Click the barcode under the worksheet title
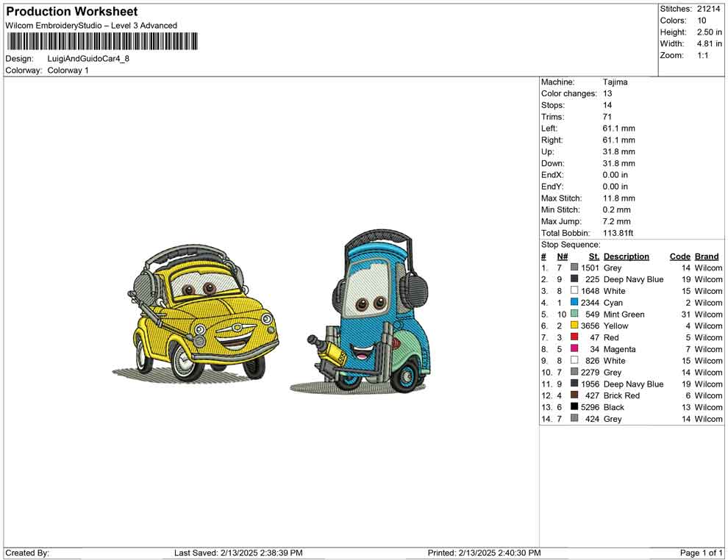Image resolution: width=728 pixels, height=560 pixels. 102,41
